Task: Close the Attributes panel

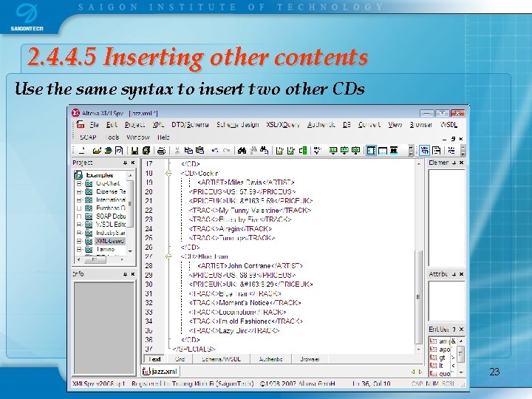Action: [x=461, y=274]
